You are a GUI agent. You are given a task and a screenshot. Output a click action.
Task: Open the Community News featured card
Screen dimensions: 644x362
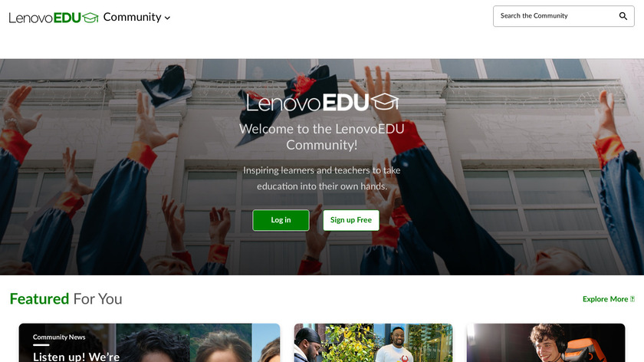click(x=149, y=343)
